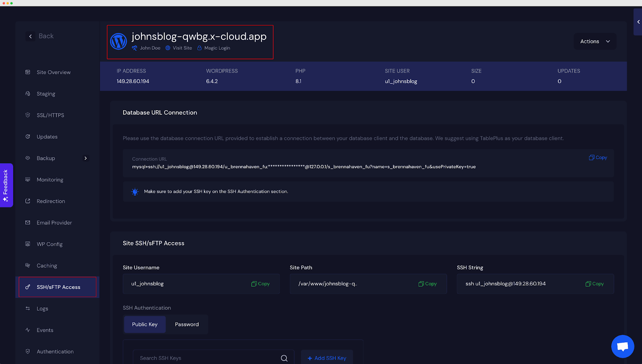Open the live chat bubble
The image size is (642, 364).
point(622,346)
